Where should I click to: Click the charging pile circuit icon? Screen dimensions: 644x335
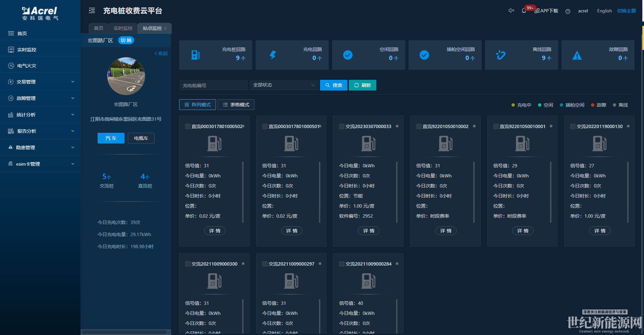[196, 55]
